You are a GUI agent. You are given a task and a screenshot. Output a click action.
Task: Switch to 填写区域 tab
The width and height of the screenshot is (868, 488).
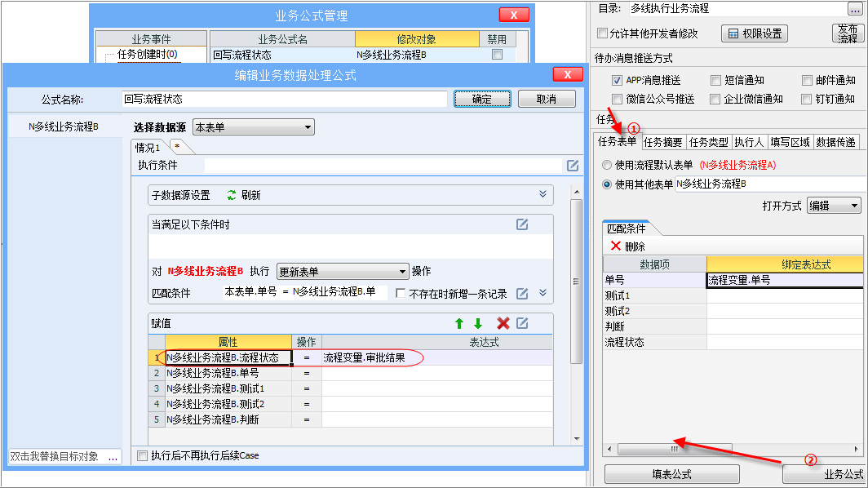(x=790, y=142)
